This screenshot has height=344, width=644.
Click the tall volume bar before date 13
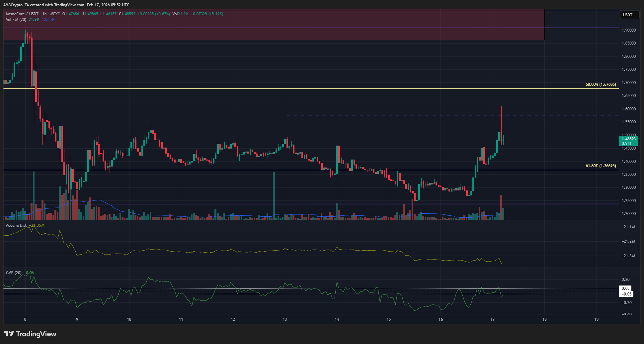point(274,196)
